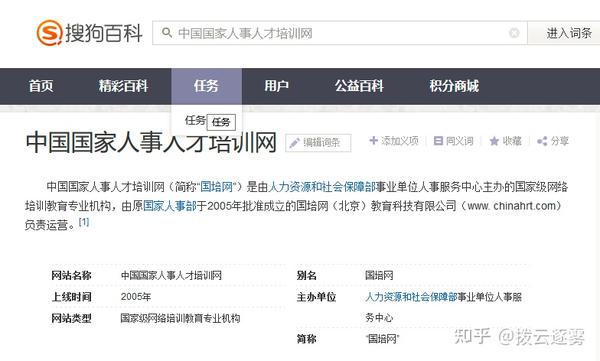Viewport: 600px width, 361px height.
Task: Open the 首页 navigation item
Action: [41, 86]
